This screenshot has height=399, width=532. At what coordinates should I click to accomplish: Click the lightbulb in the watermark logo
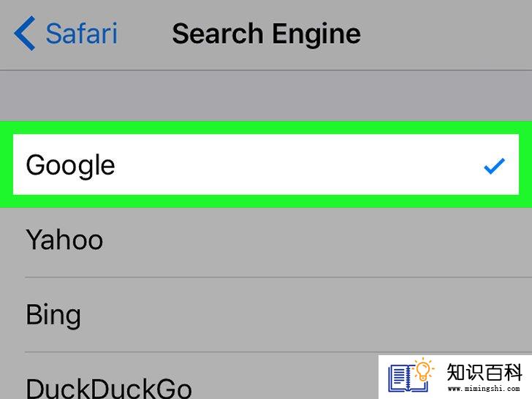pyautogui.click(x=423, y=370)
